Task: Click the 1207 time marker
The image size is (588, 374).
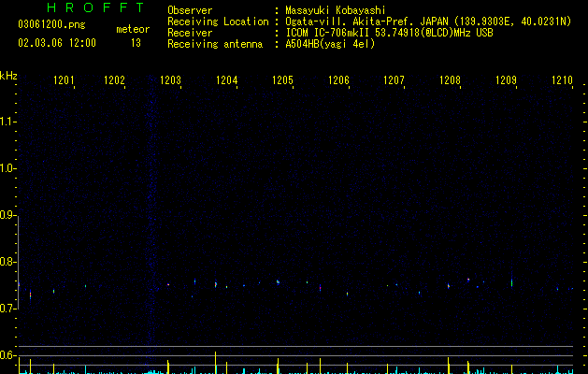Action: 394,80
